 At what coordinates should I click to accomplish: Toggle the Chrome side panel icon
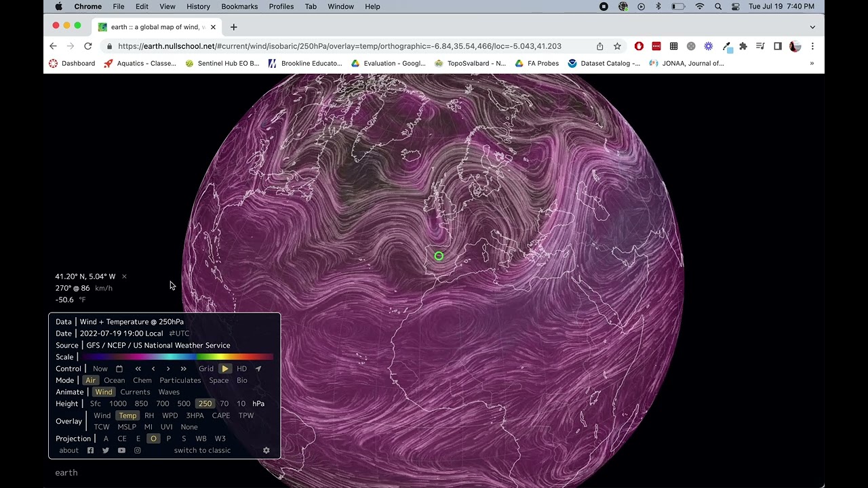(x=778, y=46)
